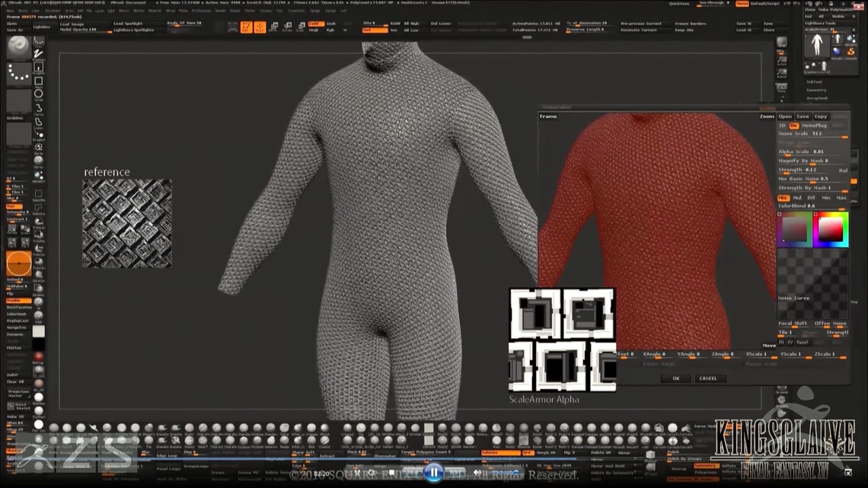The width and height of the screenshot is (868, 488).
Task: Open the Tool menu
Action: (279, 11)
